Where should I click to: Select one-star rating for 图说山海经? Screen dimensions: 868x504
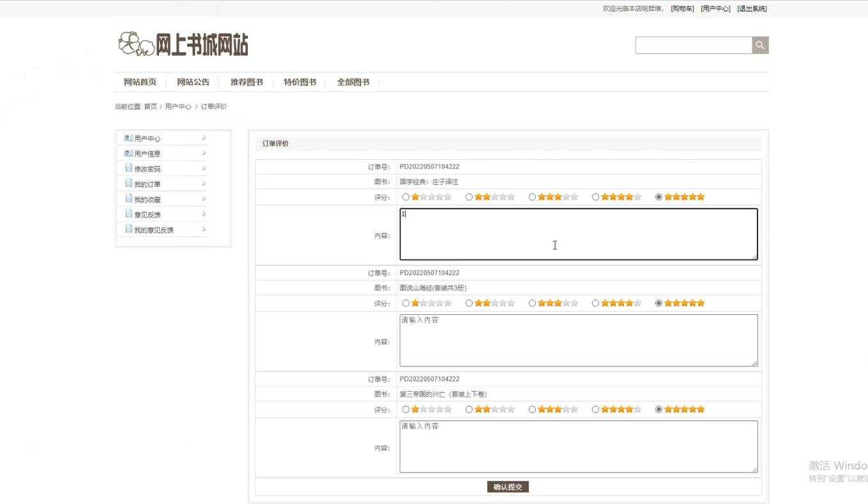point(406,303)
